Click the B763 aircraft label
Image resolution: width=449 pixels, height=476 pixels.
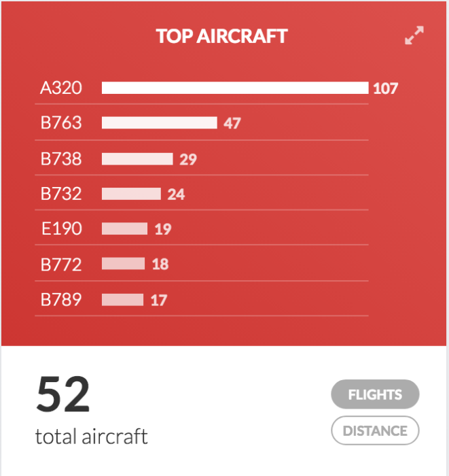(61, 123)
